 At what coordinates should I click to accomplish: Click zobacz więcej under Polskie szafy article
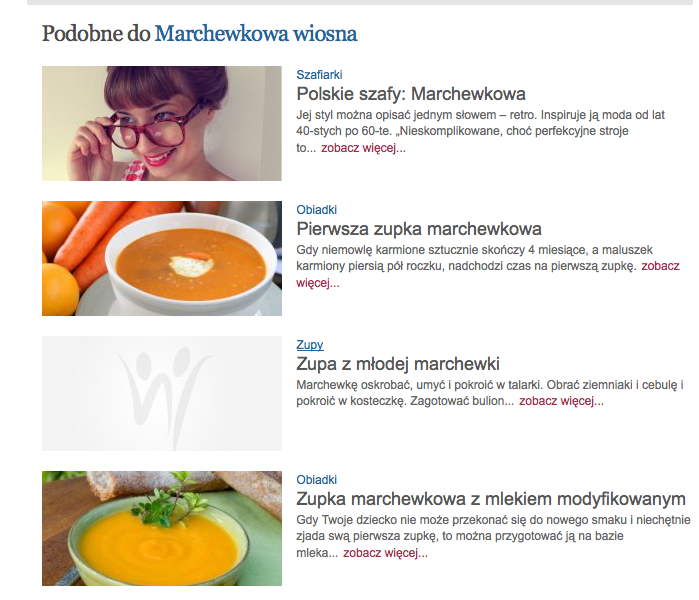click(x=363, y=148)
